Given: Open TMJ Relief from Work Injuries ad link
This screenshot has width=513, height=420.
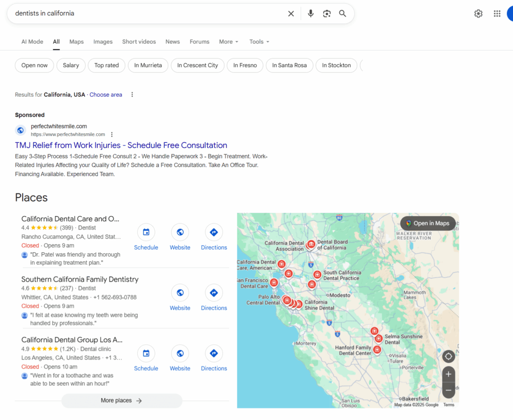Looking at the screenshot, I should pos(121,145).
